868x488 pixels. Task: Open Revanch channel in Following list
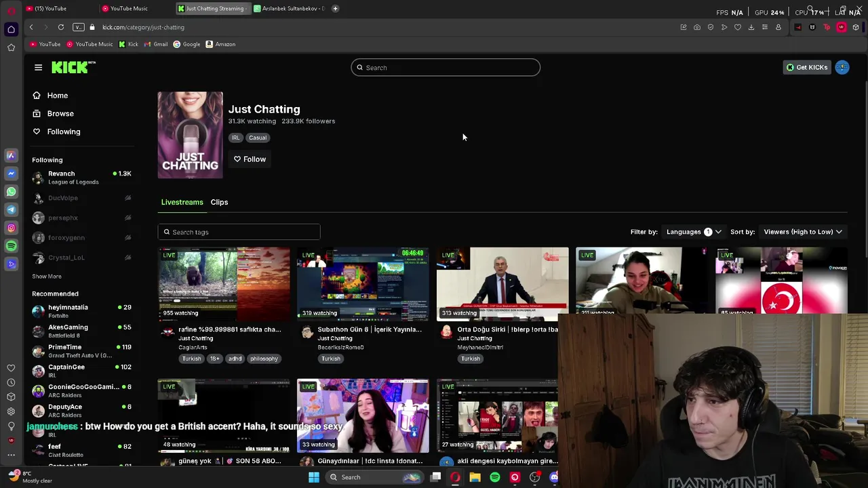[81, 178]
